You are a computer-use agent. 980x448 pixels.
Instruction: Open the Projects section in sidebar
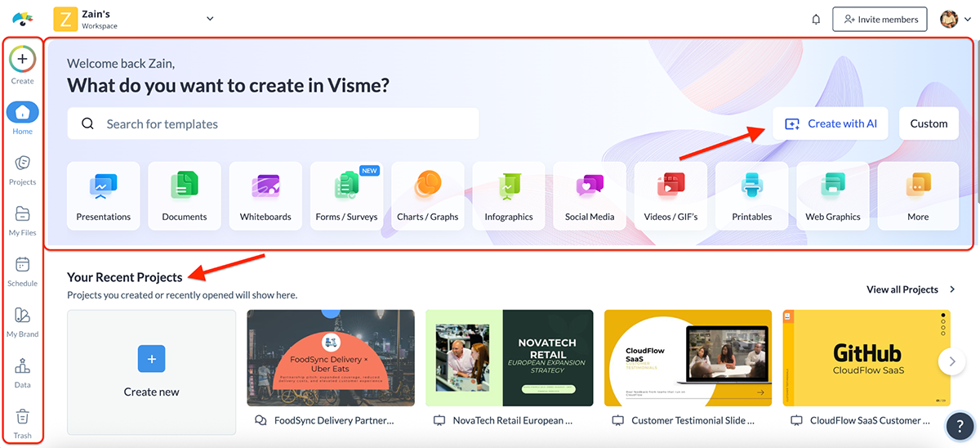22,164
